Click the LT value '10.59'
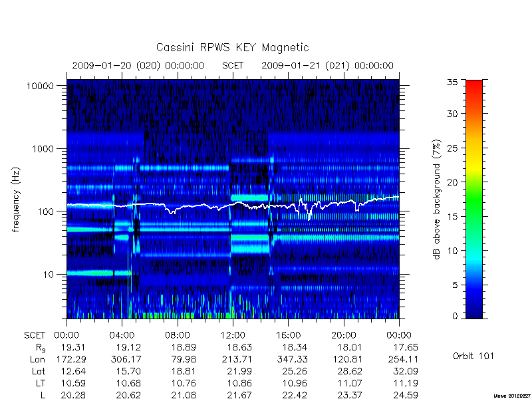This screenshot has height=399, width=532. pyautogui.click(x=73, y=384)
